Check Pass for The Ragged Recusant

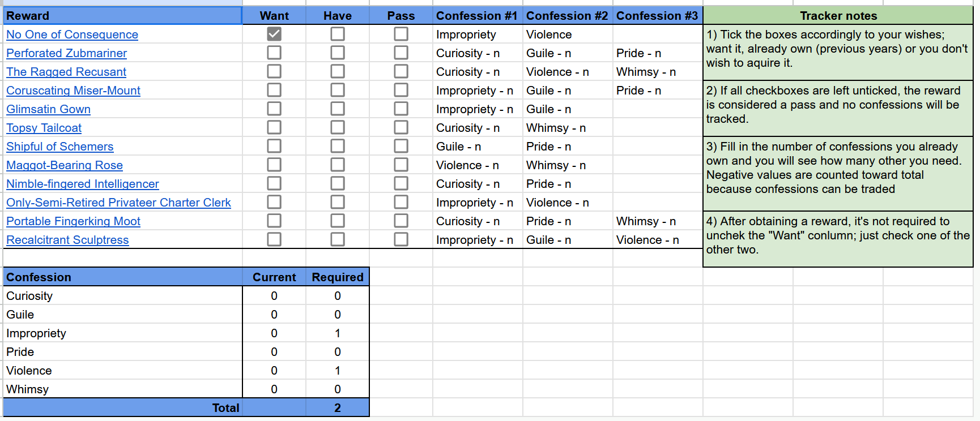(x=401, y=71)
